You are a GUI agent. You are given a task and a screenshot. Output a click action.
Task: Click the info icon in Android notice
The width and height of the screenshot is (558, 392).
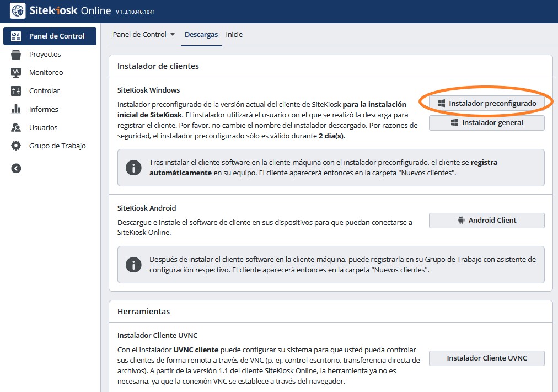point(133,265)
